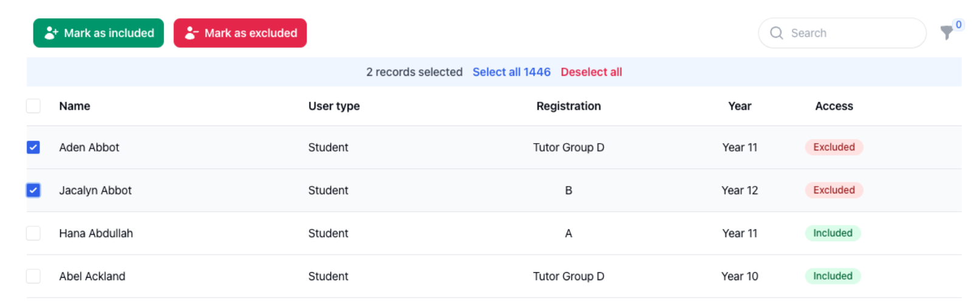Click the 2 records selected text
This screenshot has width=980, height=308.
(414, 72)
